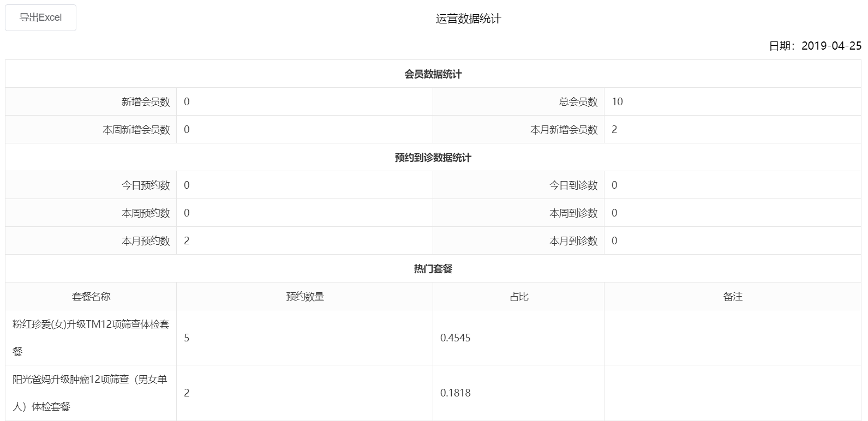This screenshot has width=868, height=421.
Task: Click the 占比 column header
Action: point(519,297)
